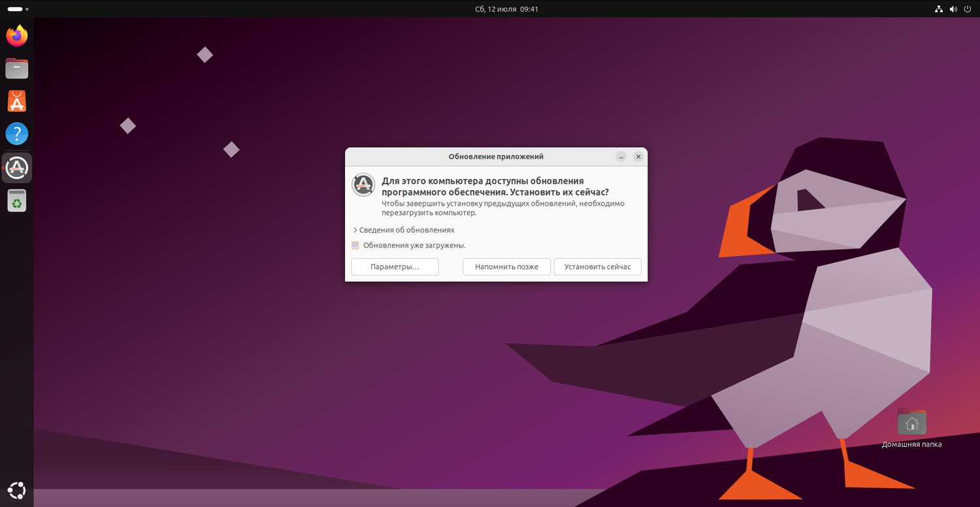This screenshot has height=507, width=980.
Task: Click the 'Параметры…' button
Action: 395,267
